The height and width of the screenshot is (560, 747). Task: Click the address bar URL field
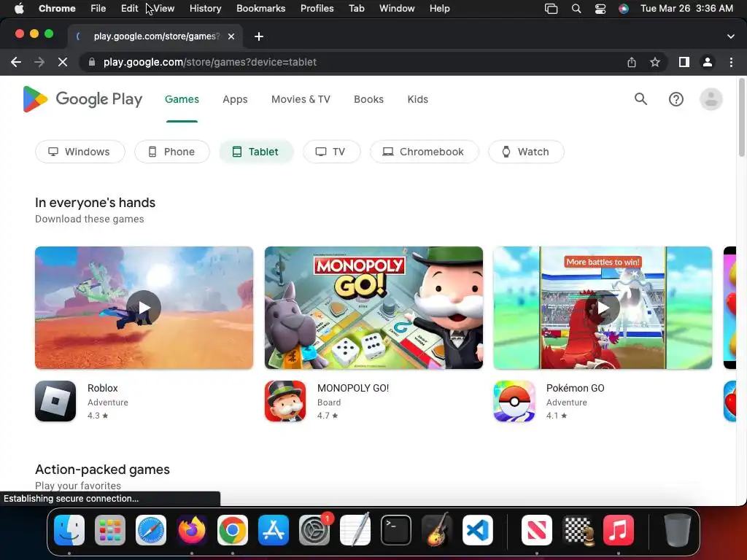click(x=209, y=62)
